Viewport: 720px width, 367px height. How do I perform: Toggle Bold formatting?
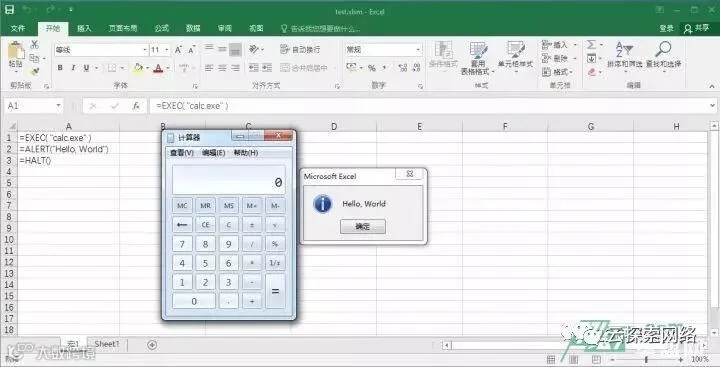(x=60, y=68)
